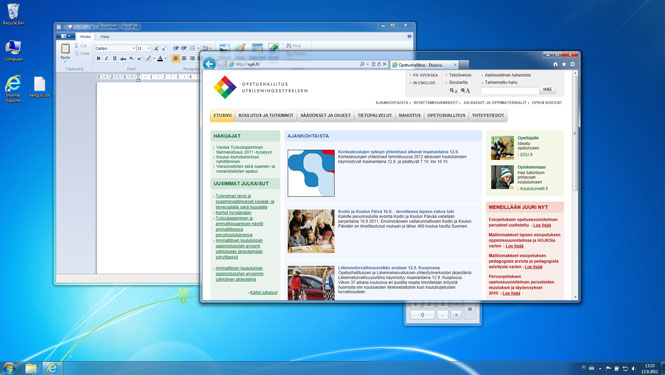This screenshot has height=375, width=665.
Task: Refresh the page in Internet Explorer
Action: [379, 64]
